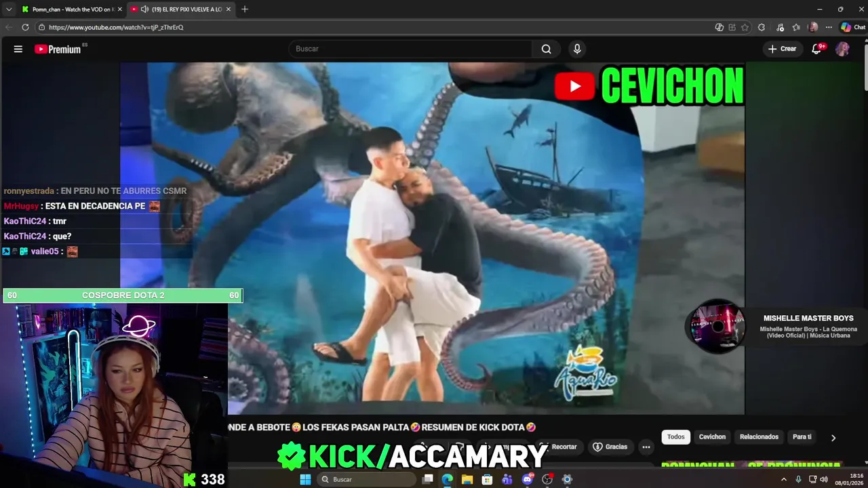Image resolution: width=868 pixels, height=488 pixels.
Task: Close the EL REY PIXI YouTube tab
Action: [229, 9]
